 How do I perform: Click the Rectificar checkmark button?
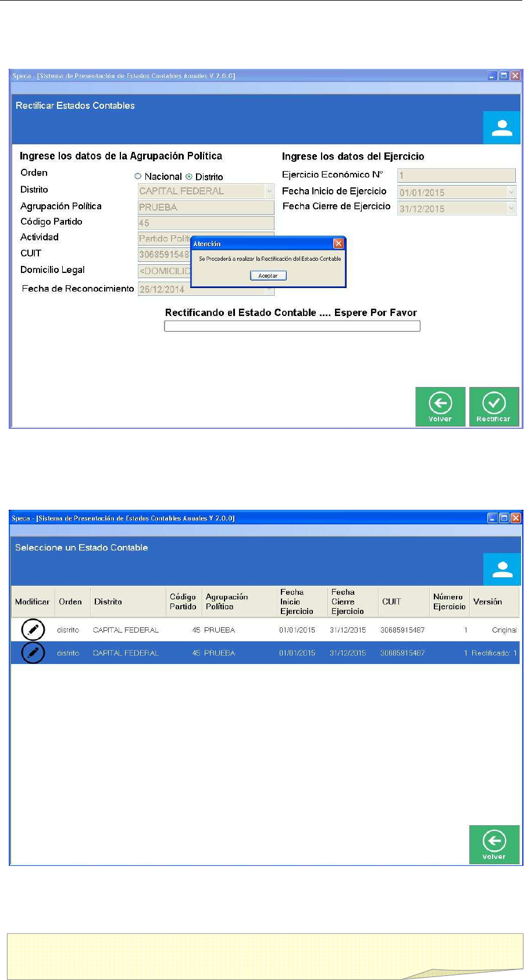(494, 406)
